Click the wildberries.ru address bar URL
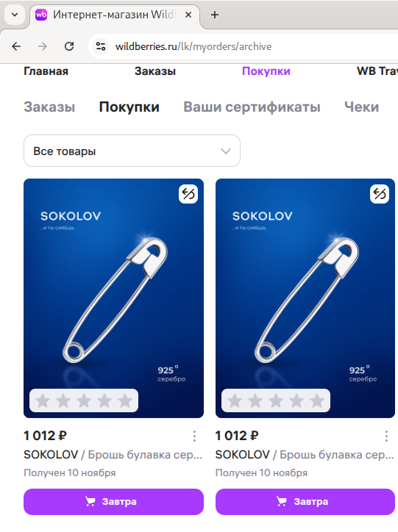The width and height of the screenshot is (398, 532). click(193, 46)
